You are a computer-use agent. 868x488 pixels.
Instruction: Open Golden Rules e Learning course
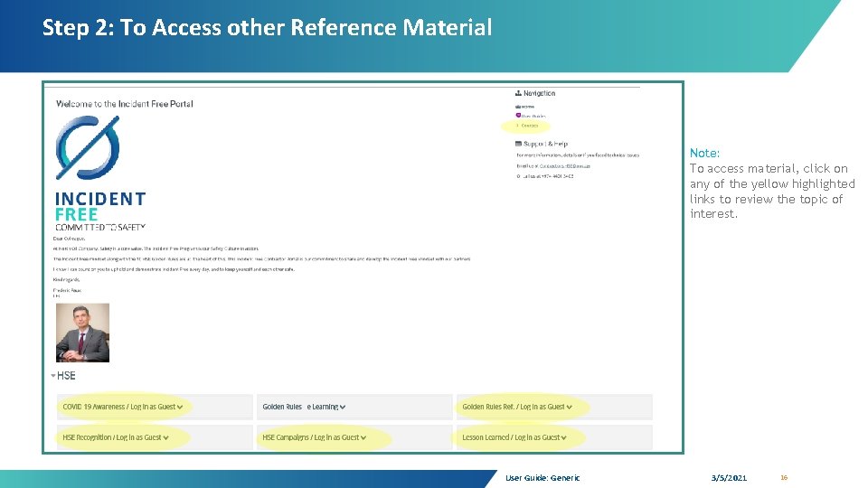coord(300,407)
